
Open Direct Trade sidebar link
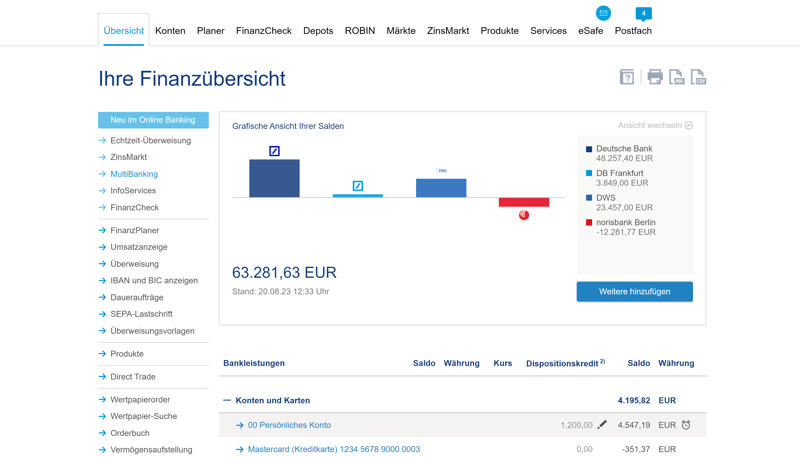[133, 377]
